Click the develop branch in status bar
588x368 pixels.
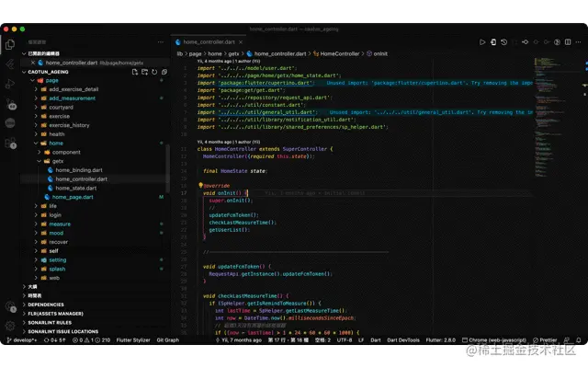tap(22, 339)
